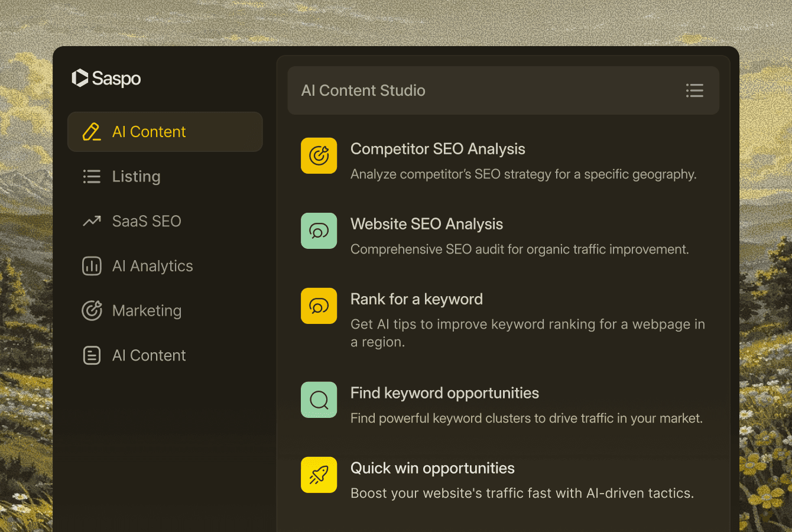Navigate to the AI Analytics section

(152, 266)
